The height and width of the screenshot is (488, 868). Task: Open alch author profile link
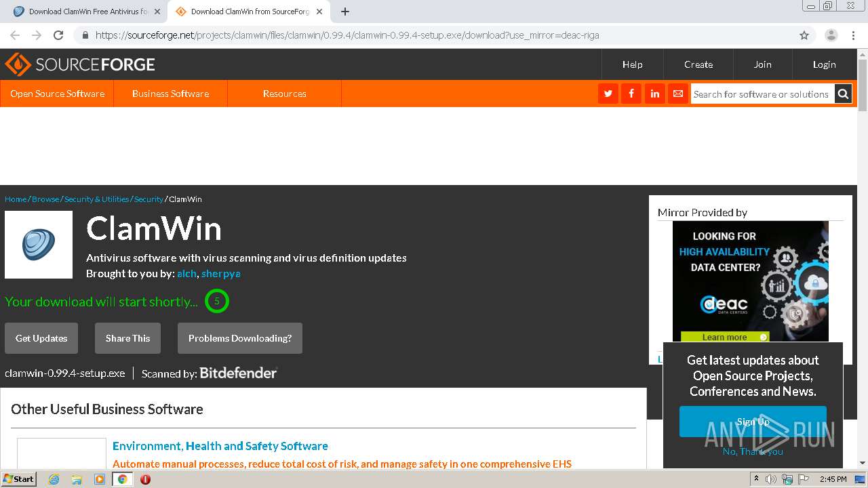coord(186,274)
